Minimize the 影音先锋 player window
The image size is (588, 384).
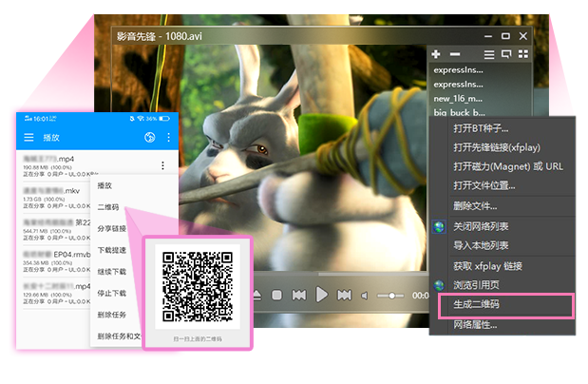point(488,36)
